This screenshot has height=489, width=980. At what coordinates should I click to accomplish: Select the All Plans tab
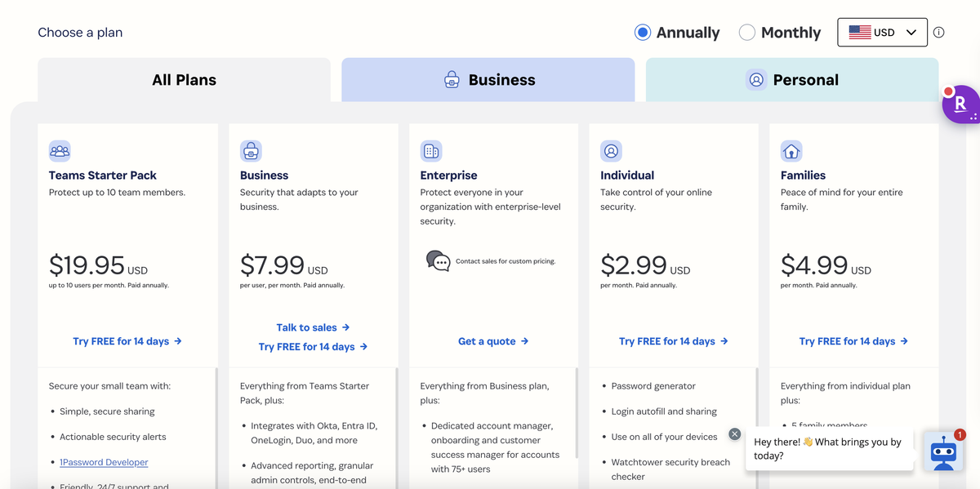(x=184, y=79)
